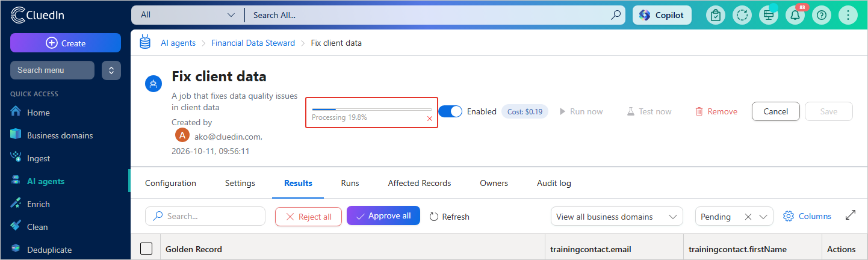Screen dimensions: 868x260
Task: Go to AI agents breadcrumb link
Action: click(178, 43)
